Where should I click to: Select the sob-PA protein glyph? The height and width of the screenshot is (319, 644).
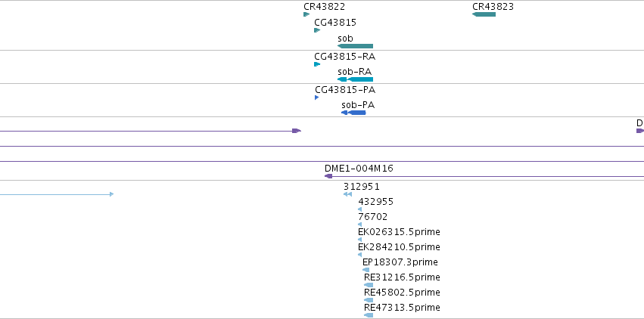(353, 113)
